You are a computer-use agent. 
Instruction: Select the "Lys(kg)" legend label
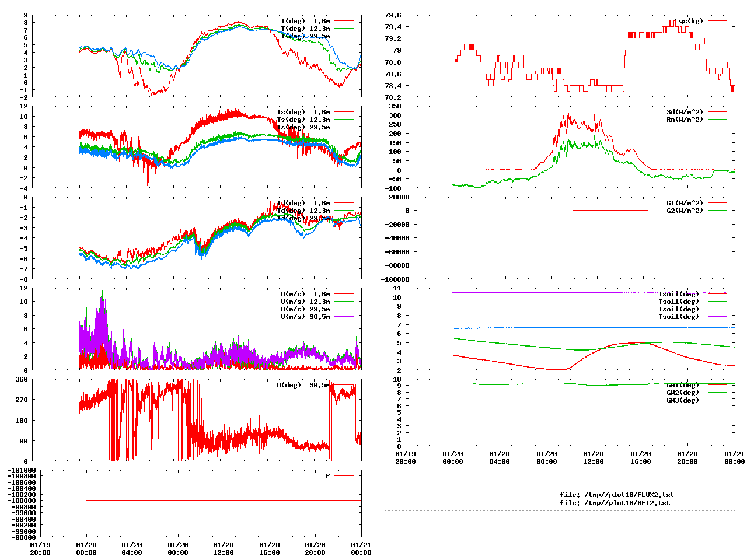click(x=689, y=21)
